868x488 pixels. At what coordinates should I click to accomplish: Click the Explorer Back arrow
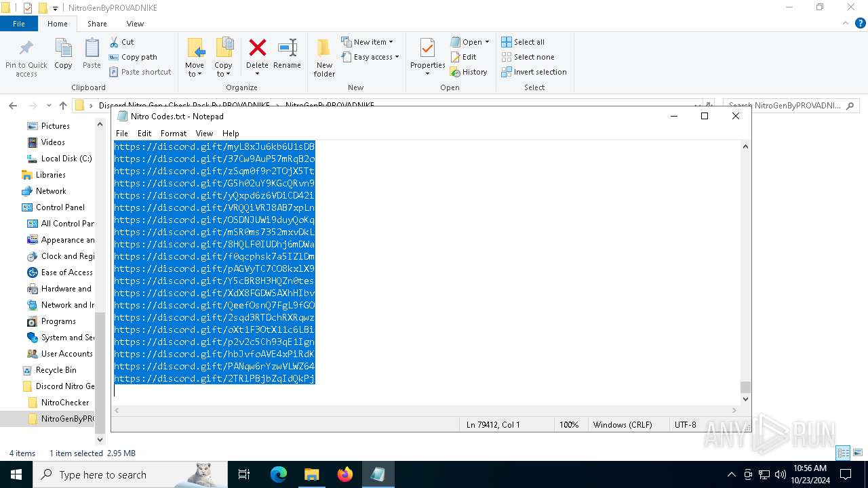click(13, 106)
